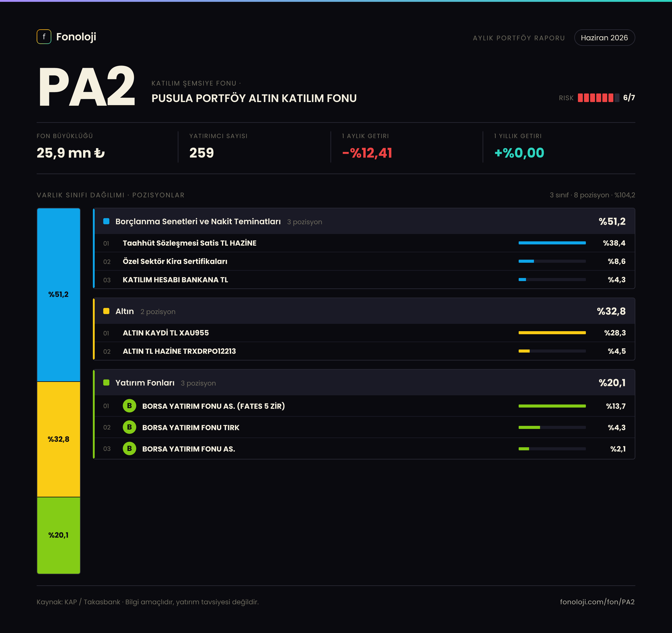Select the Yatırım Fonları category header

tap(364, 382)
